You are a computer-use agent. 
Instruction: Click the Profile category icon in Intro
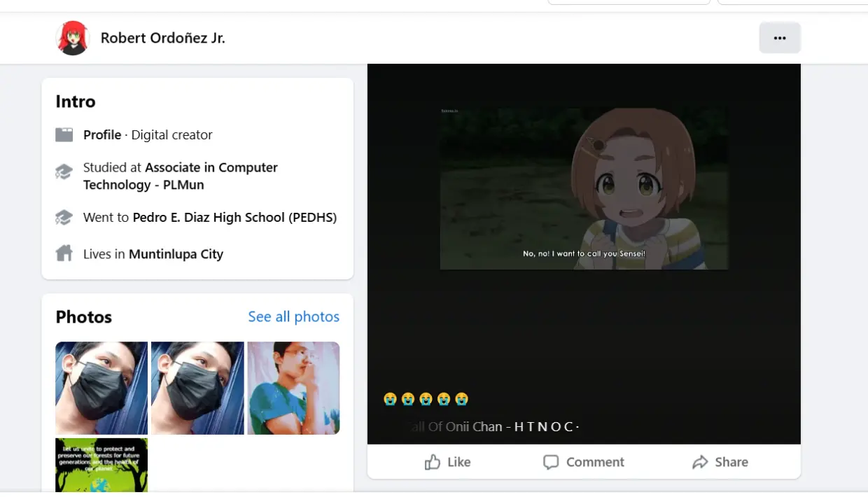(64, 134)
